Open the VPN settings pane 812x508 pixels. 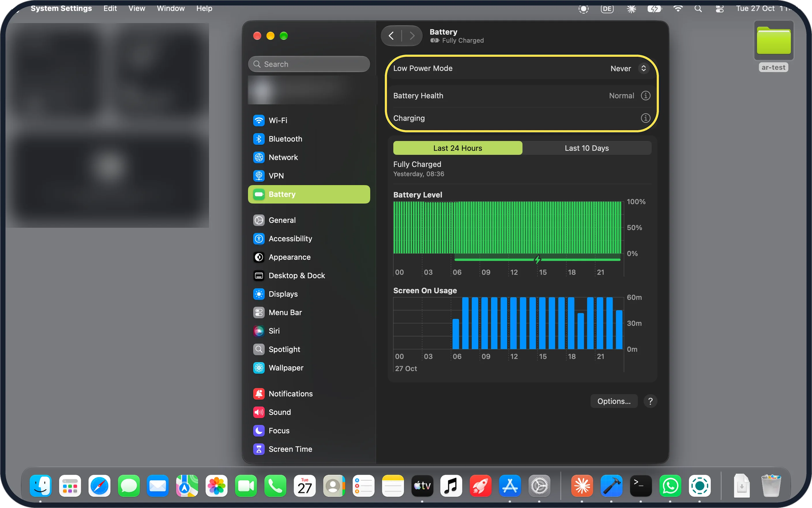309,176
